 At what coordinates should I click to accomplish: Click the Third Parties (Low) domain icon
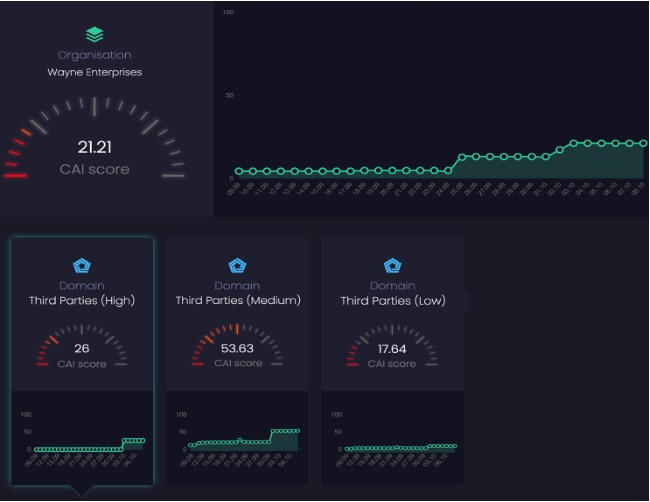tap(392, 265)
